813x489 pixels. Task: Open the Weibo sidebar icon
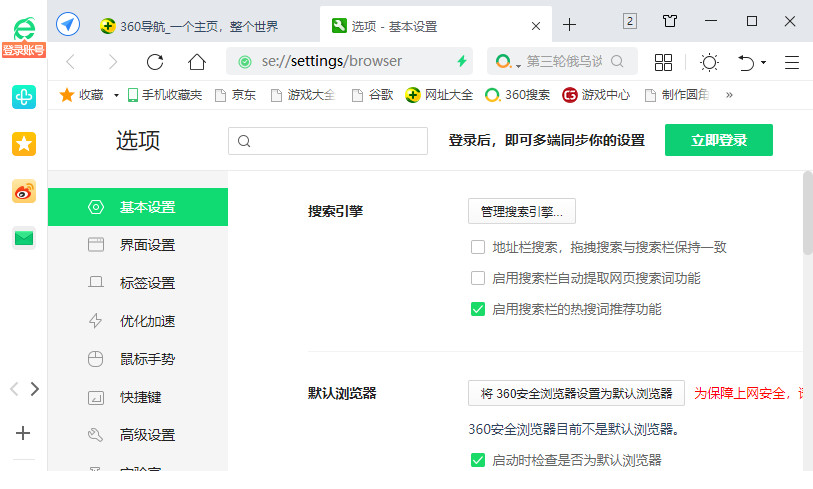(x=24, y=191)
